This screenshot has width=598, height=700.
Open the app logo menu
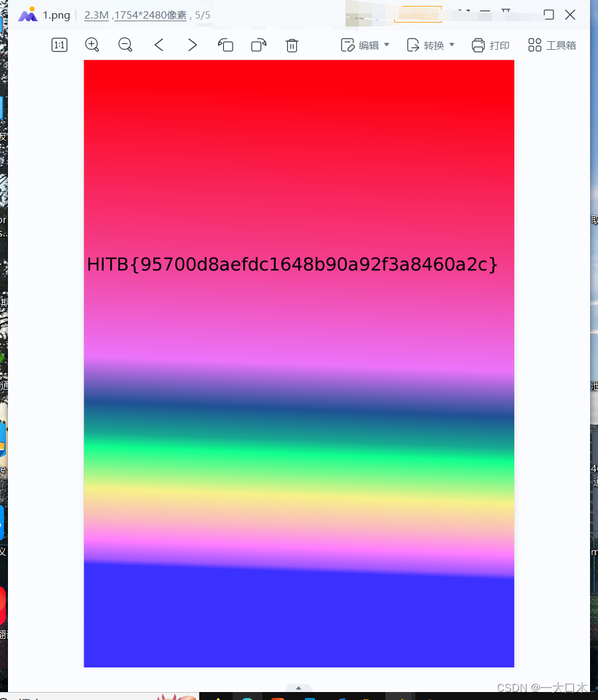(x=28, y=15)
